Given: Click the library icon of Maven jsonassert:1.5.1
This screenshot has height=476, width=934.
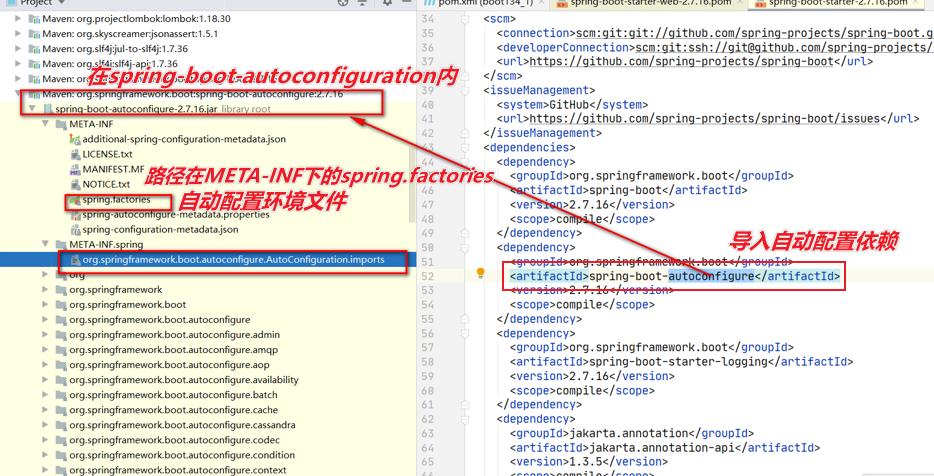Looking at the screenshot, I should [x=35, y=33].
